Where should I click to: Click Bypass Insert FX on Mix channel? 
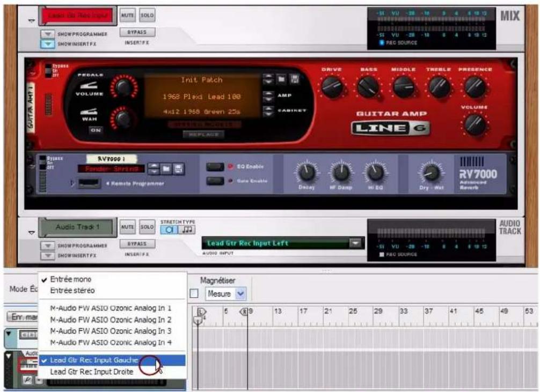pyautogui.click(x=137, y=32)
